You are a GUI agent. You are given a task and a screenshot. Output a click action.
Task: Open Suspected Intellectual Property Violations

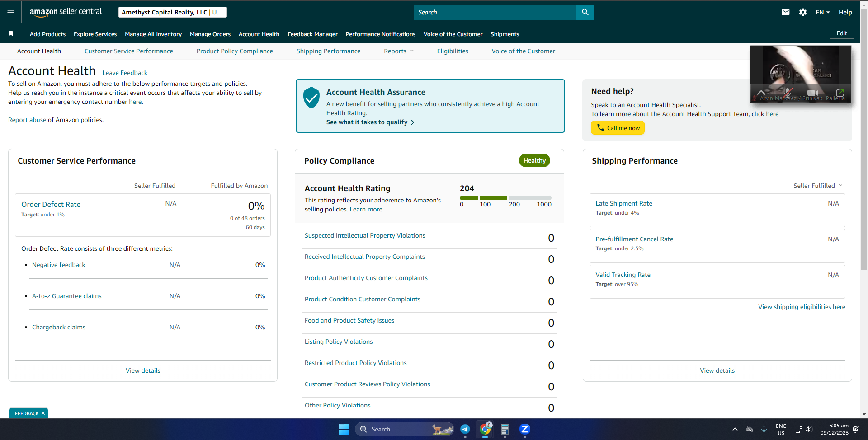tap(365, 235)
